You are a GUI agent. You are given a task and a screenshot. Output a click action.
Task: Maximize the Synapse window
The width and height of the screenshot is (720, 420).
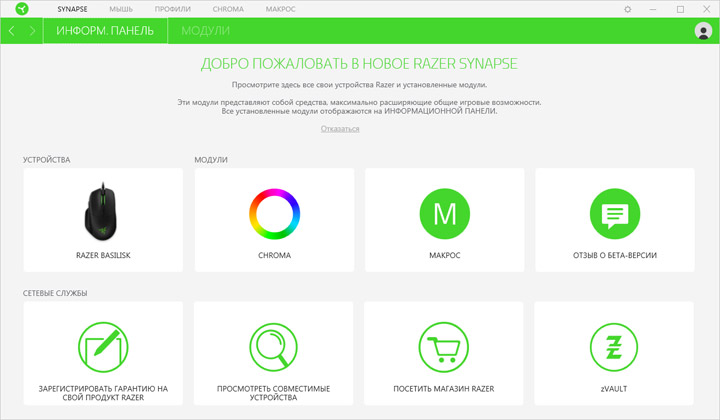point(681,9)
